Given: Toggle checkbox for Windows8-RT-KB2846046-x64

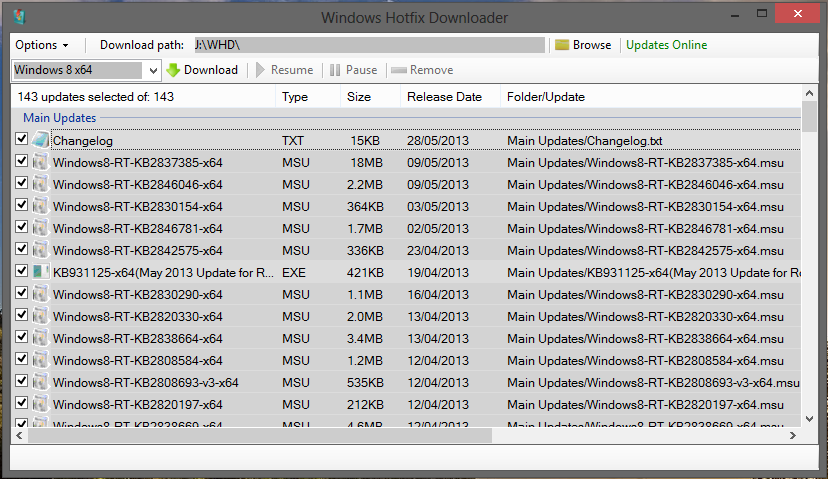Looking at the screenshot, I should coord(22,184).
